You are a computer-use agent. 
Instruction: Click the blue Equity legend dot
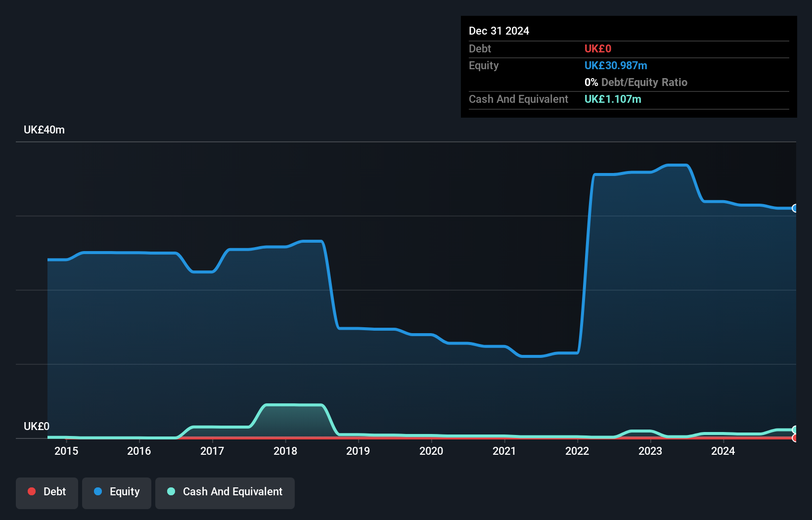tap(98, 491)
